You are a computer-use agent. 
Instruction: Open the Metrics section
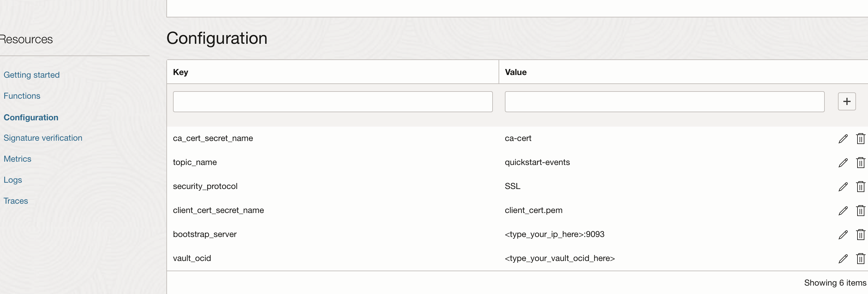click(17, 159)
